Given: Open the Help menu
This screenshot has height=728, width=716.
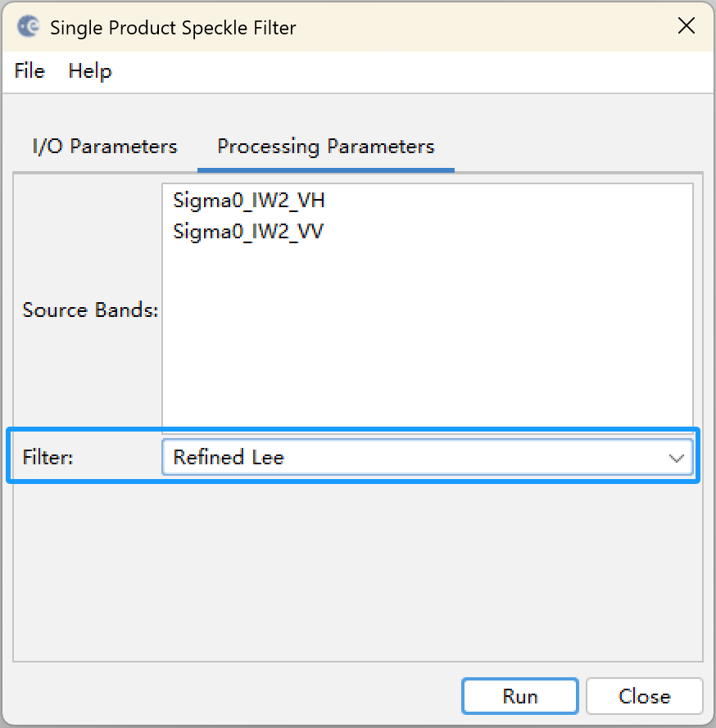Looking at the screenshot, I should tap(90, 71).
